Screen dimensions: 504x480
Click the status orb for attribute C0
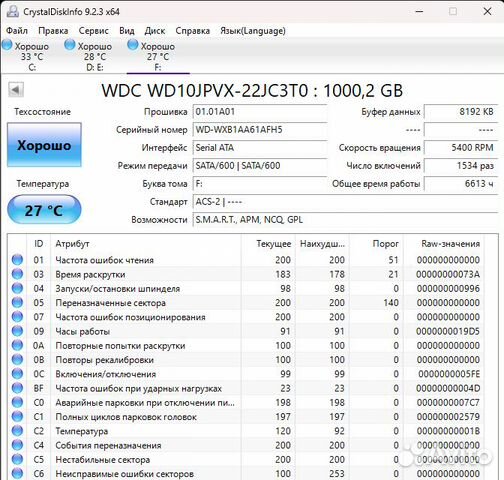click(17, 402)
